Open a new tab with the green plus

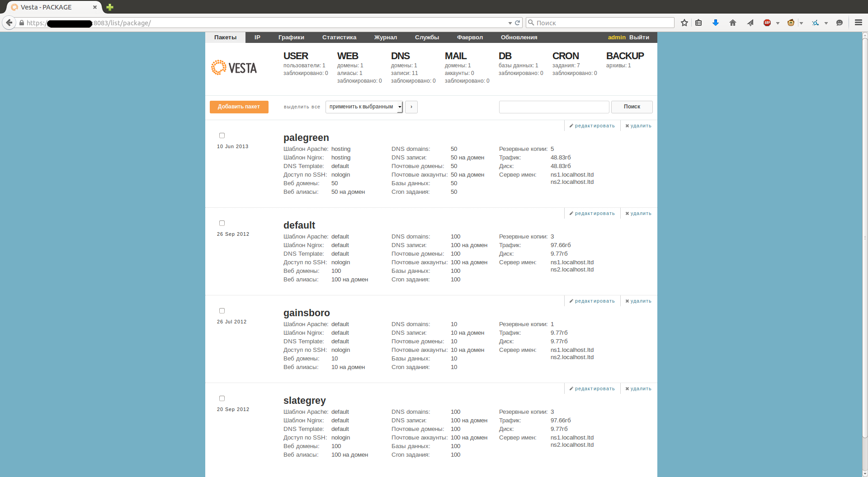click(x=110, y=7)
